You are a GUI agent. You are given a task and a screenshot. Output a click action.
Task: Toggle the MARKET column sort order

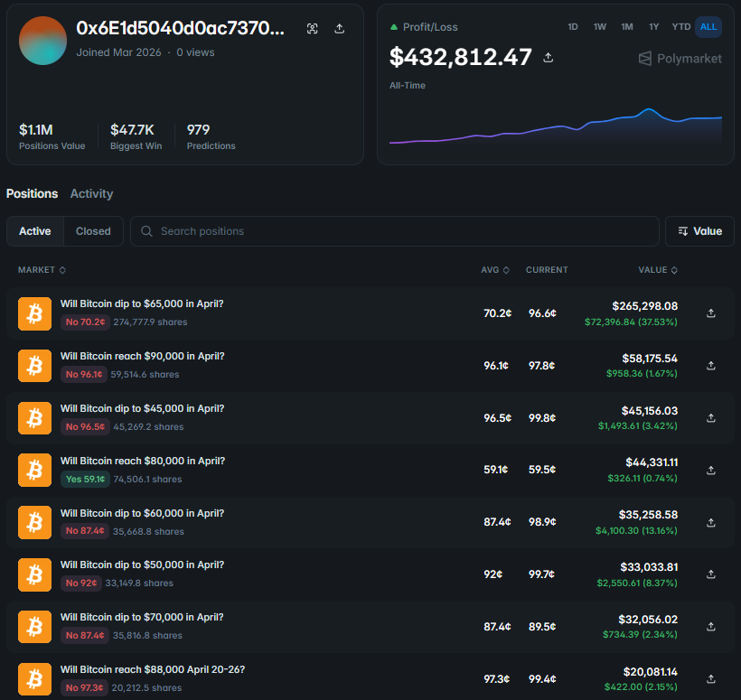41,269
